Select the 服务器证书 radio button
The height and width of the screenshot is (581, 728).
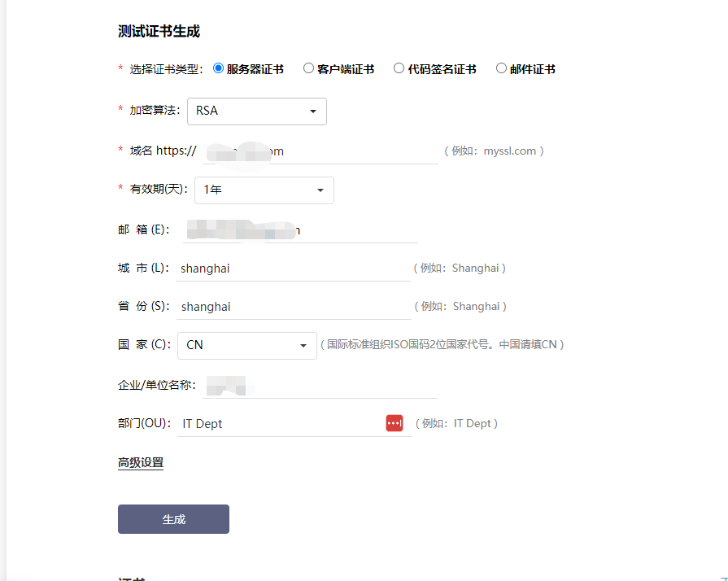218,69
